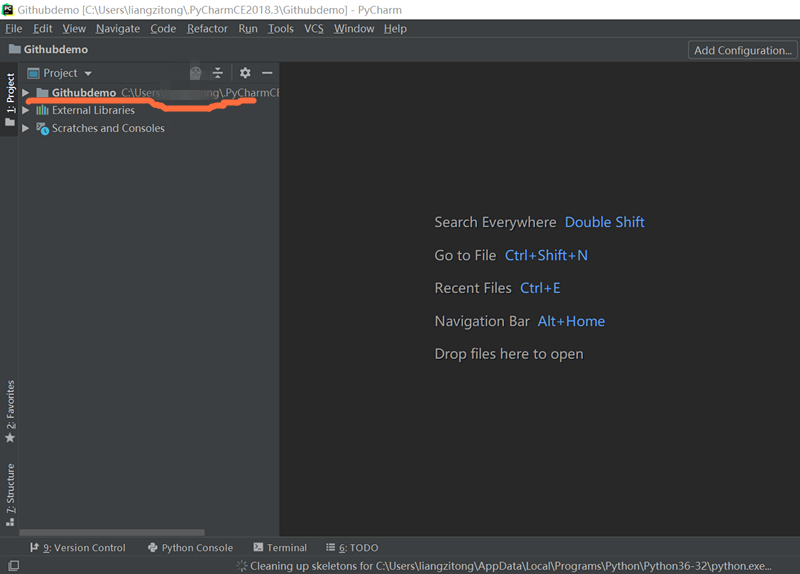The height and width of the screenshot is (574, 800).
Task: Open the Tools menu
Action: pos(281,29)
